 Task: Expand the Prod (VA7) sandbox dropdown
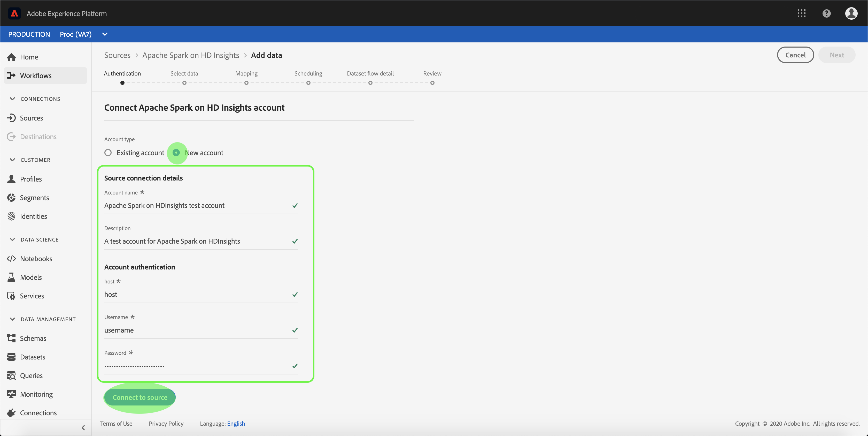click(x=105, y=34)
